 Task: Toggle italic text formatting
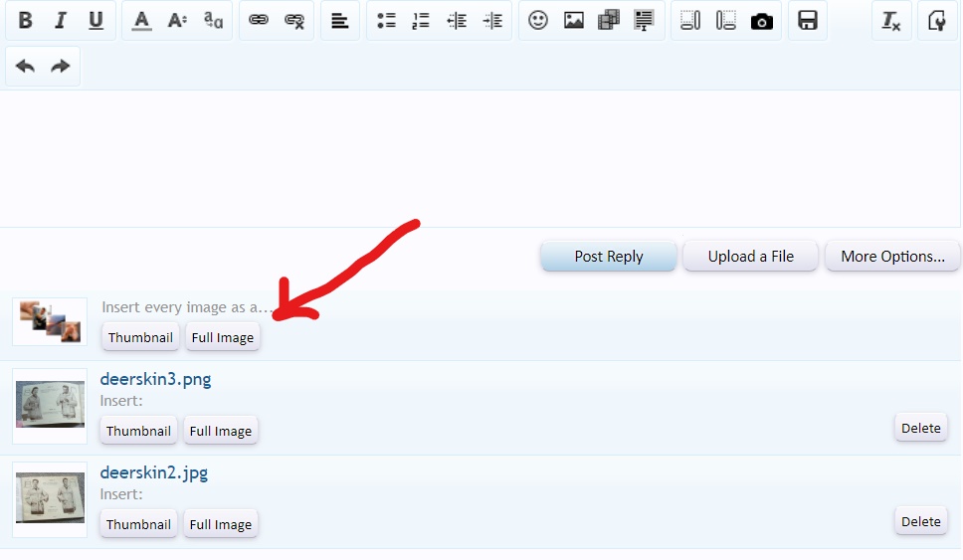pyautogui.click(x=61, y=21)
